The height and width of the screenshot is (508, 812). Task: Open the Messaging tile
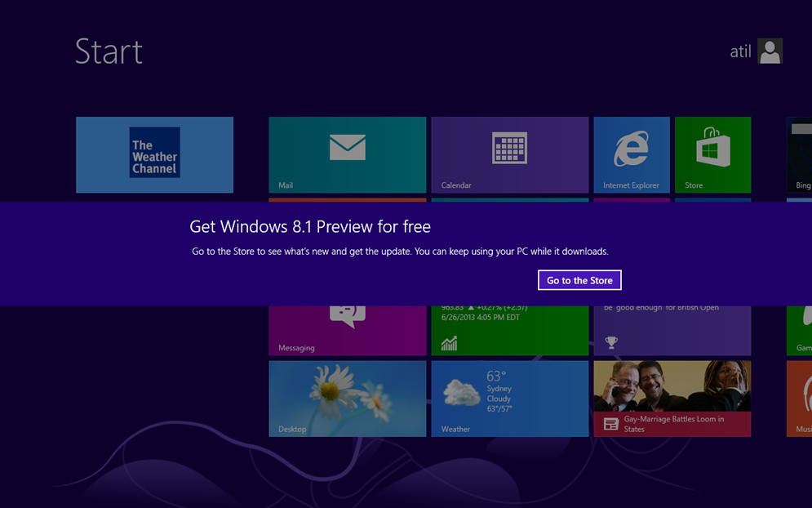tap(348, 331)
